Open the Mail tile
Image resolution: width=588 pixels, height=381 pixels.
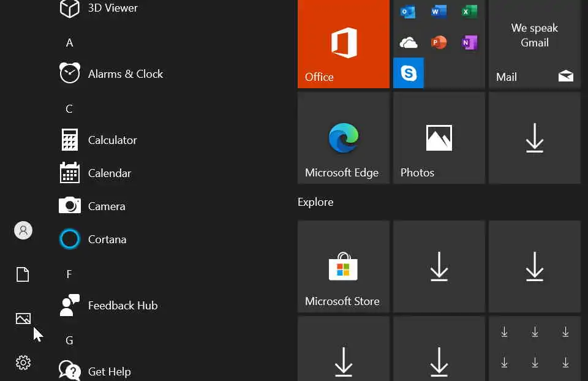pyautogui.click(x=534, y=44)
